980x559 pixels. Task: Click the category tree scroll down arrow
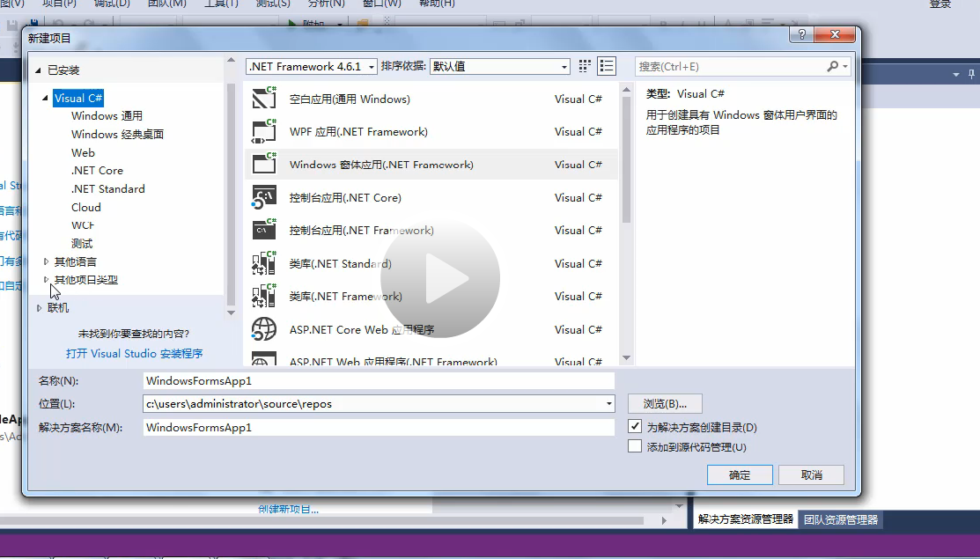coord(231,313)
